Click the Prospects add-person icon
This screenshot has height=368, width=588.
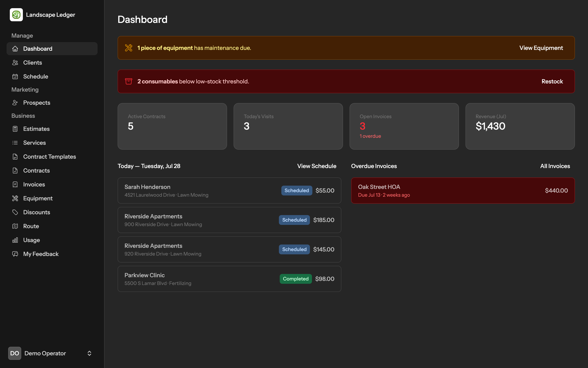(x=15, y=103)
